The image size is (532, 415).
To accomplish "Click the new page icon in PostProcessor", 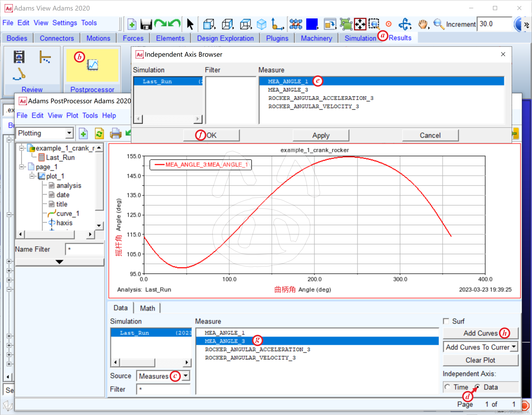I will click(83, 133).
